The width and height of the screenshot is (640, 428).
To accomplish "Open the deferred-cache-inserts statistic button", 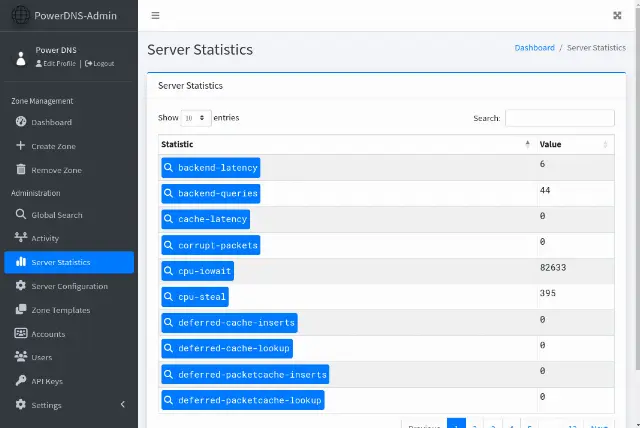I will 229,323.
